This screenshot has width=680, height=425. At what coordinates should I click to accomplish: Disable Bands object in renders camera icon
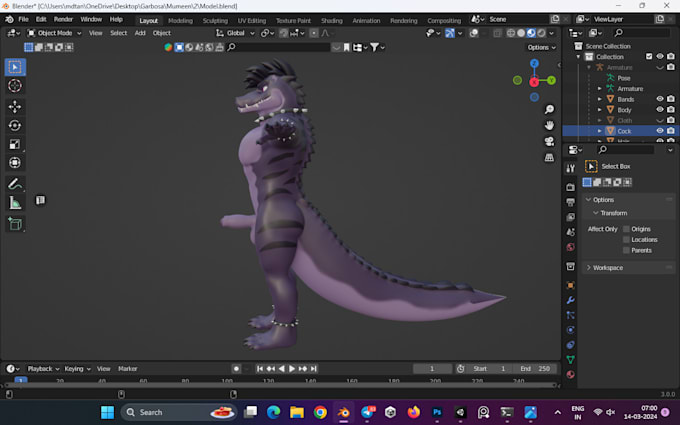pos(670,99)
